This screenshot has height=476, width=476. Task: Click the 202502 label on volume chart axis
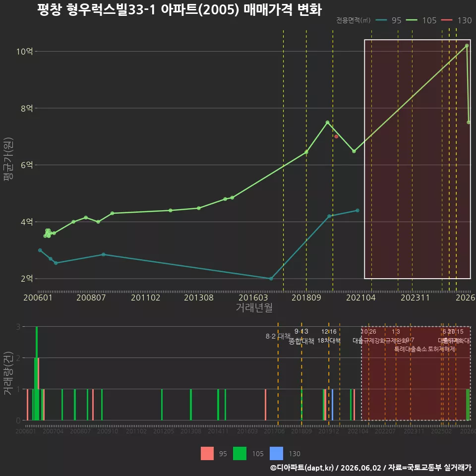(441, 431)
